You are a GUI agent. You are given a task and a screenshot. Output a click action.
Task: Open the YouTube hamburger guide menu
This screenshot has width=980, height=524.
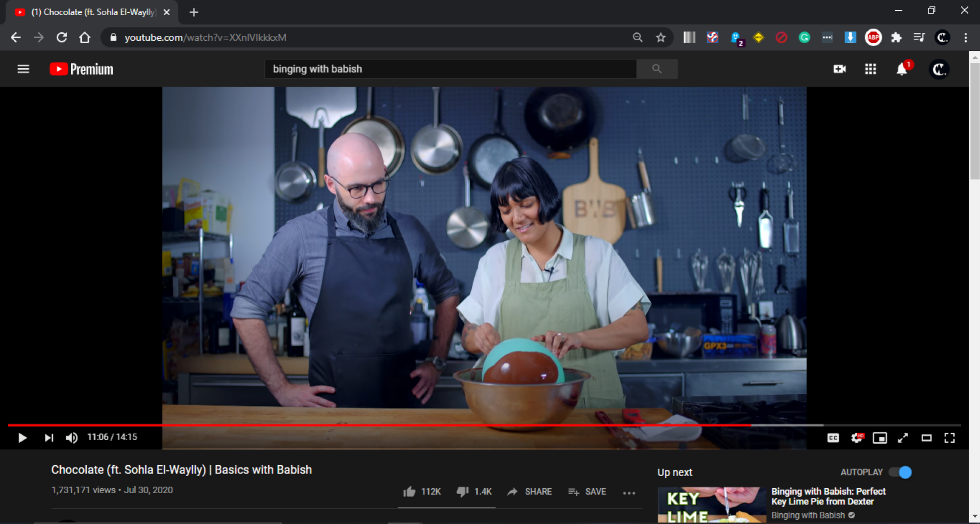tap(23, 69)
